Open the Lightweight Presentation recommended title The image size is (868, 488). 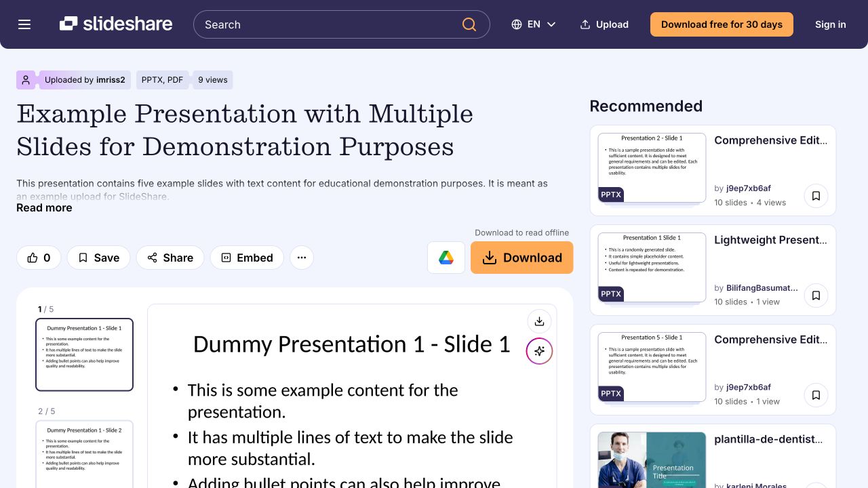771,240
